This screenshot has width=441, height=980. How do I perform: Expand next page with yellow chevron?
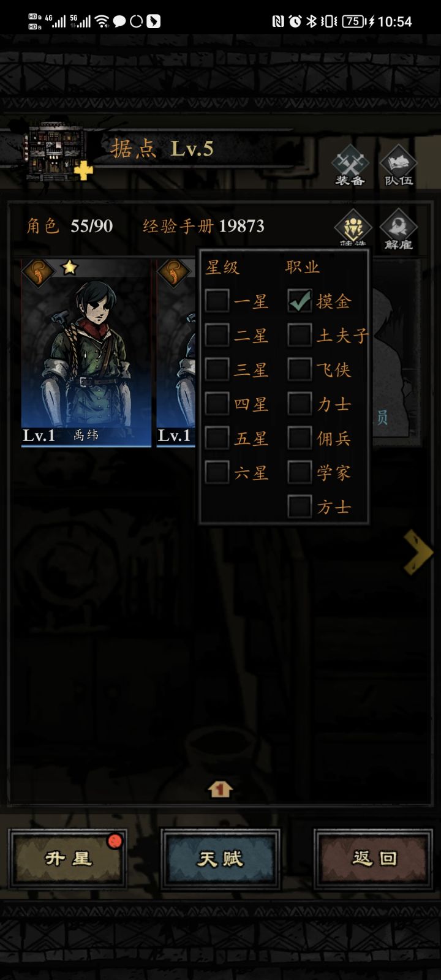418,552
